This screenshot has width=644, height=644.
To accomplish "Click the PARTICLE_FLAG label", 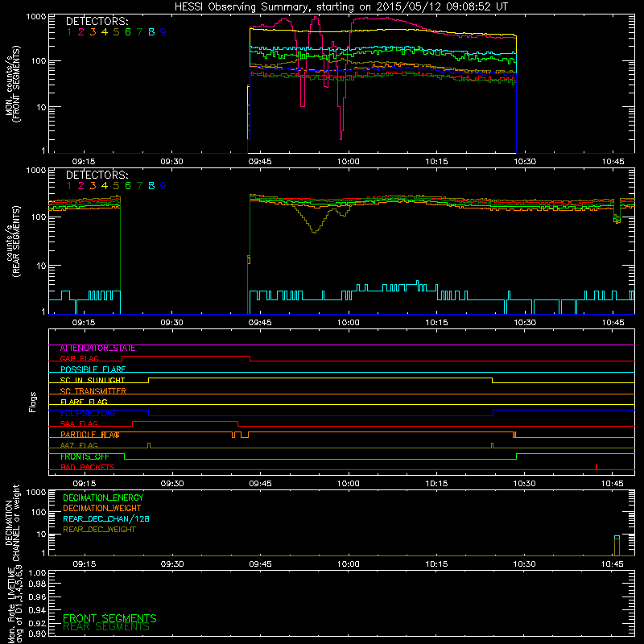I will tap(90, 435).
